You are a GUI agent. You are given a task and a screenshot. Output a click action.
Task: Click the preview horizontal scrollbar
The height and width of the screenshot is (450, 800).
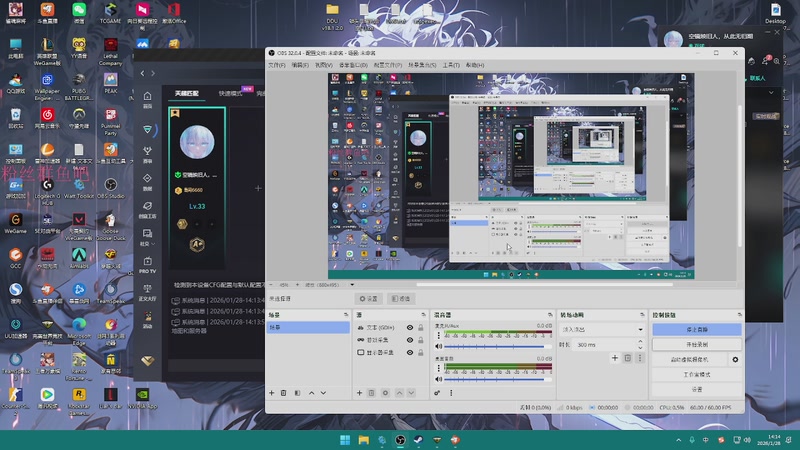click(544, 285)
